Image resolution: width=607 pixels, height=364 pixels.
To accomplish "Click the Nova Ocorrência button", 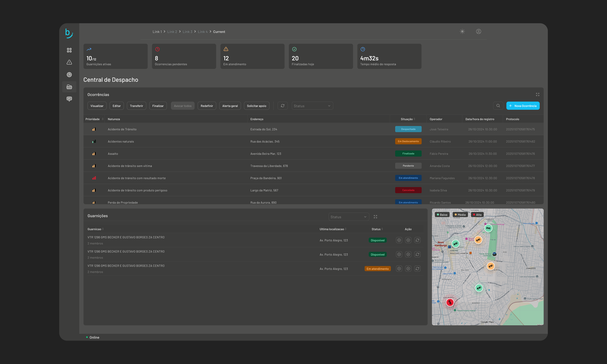I will [x=523, y=106].
